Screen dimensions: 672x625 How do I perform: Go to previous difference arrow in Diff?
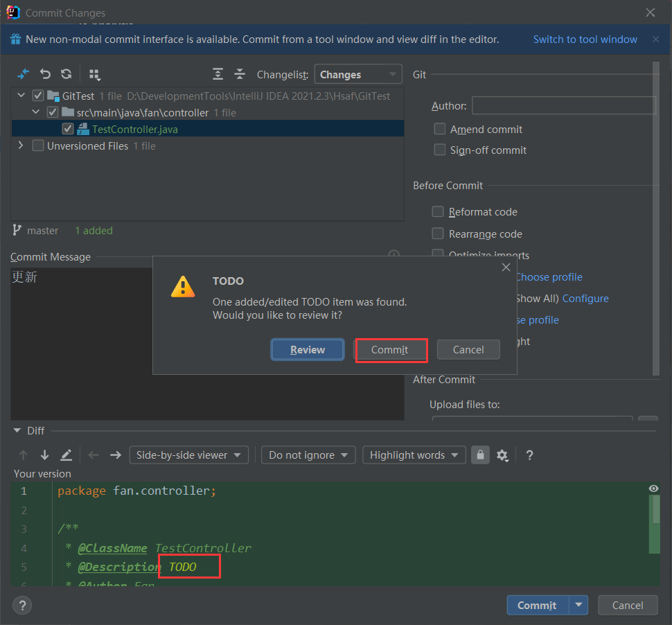pyautogui.click(x=23, y=455)
